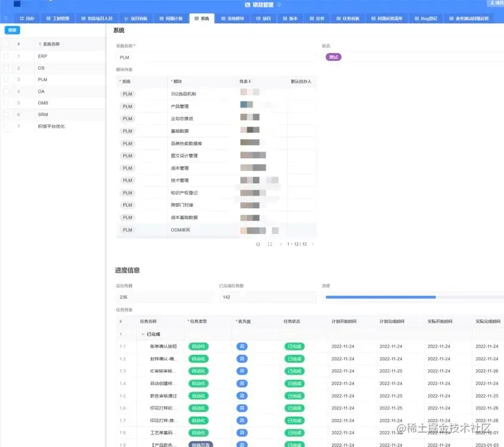The image size is (504, 447).
Task: Go to previous page of module list
Action: point(281,244)
